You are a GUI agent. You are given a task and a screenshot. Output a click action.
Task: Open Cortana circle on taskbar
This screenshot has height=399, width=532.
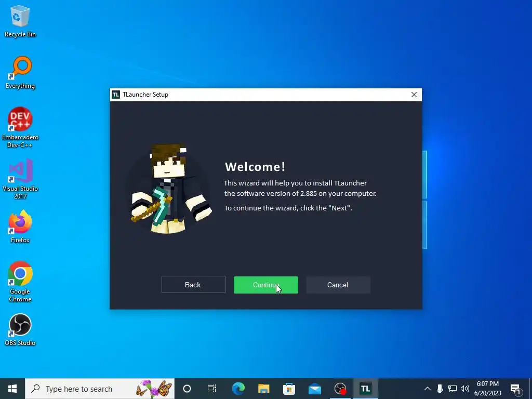pyautogui.click(x=187, y=389)
